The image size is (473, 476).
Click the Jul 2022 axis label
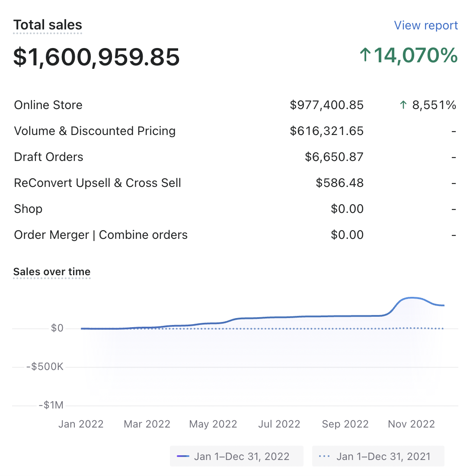tap(279, 424)
